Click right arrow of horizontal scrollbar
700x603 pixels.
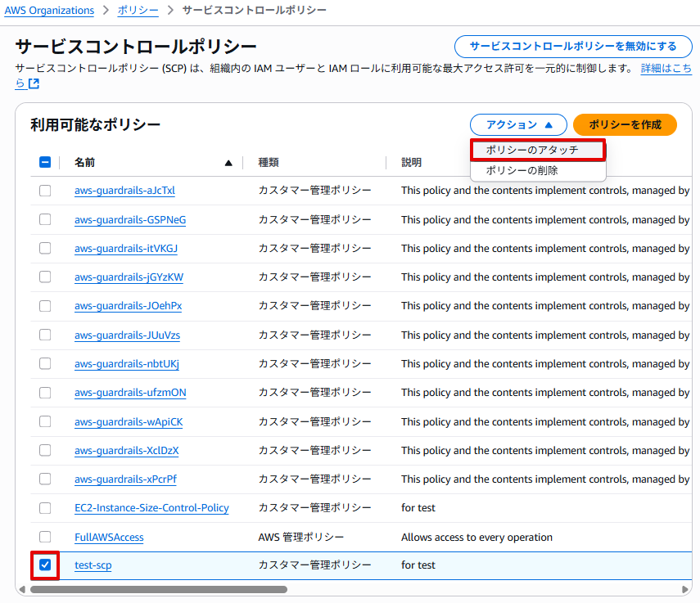[685, 590]
